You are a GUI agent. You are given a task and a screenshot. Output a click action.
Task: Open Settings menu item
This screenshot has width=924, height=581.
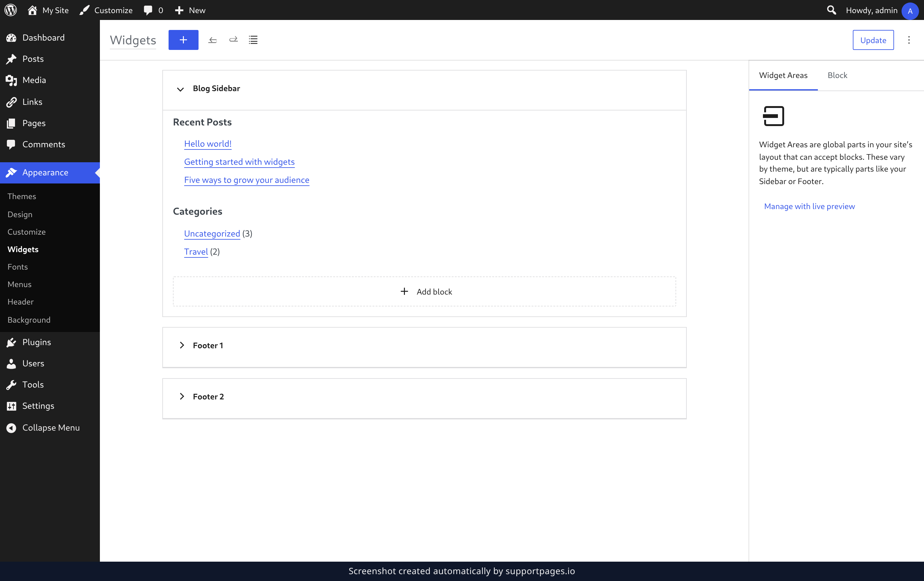pyautogui.click(x=50, y=406)
